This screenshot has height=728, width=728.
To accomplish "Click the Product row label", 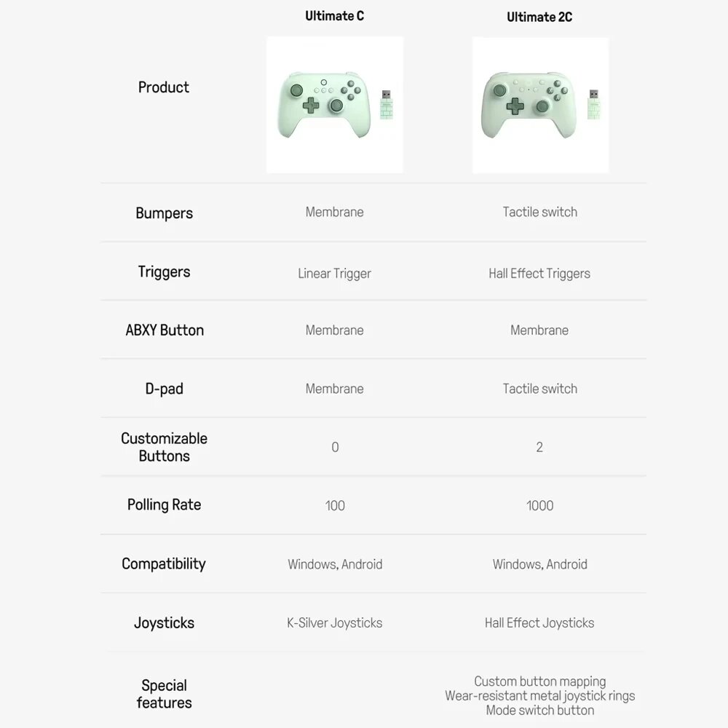I will click(x=164, y=87).
